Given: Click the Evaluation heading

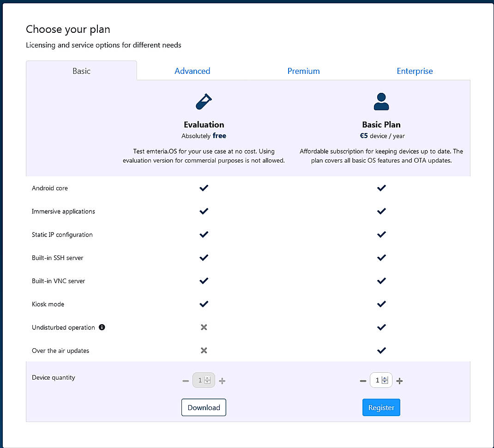Looking at the screenshot, I should click(x=204, y=125).
